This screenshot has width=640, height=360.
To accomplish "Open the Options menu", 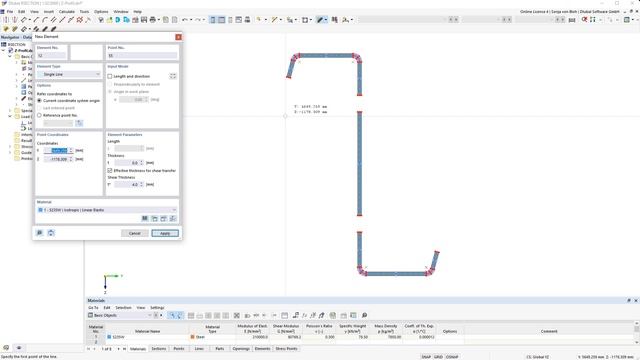I will pyautogui.click(x=101, y=11).
